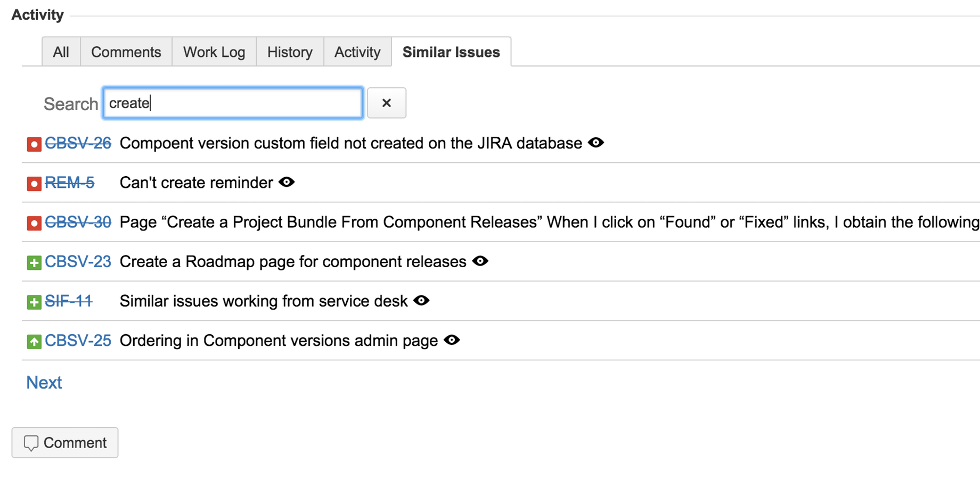Click the bug icon beside CBSV-26
Image resolution: width=980 pixels, height=479 pixels.
point(34,144)
